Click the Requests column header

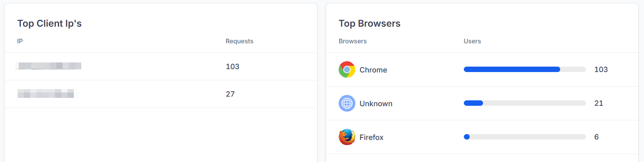[239, 41]
